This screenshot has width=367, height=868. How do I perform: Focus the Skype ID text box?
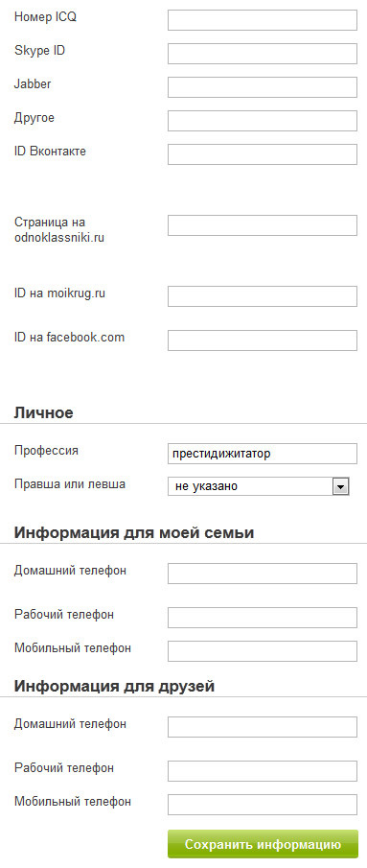coord(263,54)
